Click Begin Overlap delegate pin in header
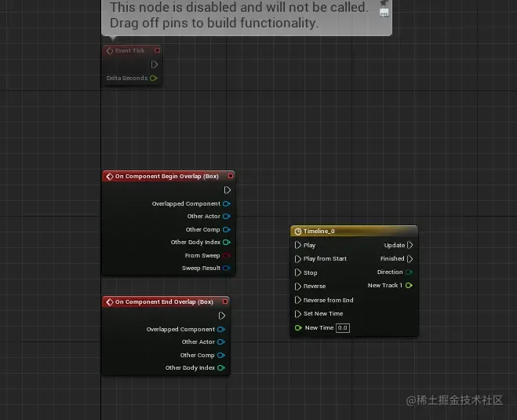 pyautogui.click(x=231, y=176)
